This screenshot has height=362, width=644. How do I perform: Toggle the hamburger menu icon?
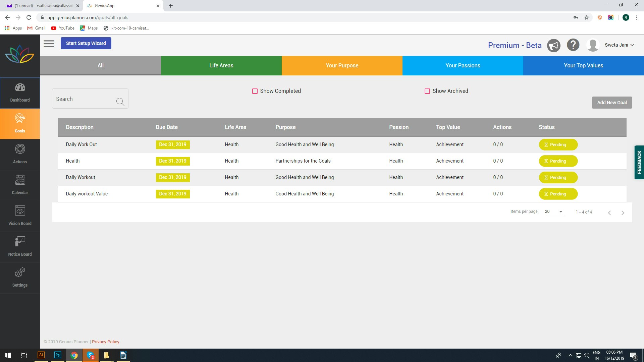click(x=49, y=44)
